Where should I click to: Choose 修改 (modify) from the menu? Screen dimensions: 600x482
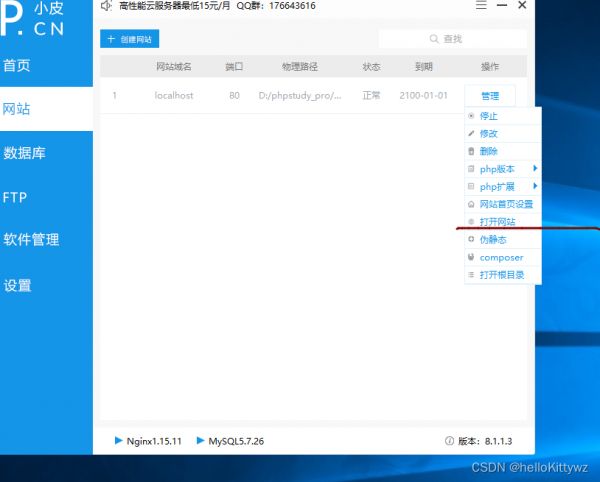coord(489,133)
